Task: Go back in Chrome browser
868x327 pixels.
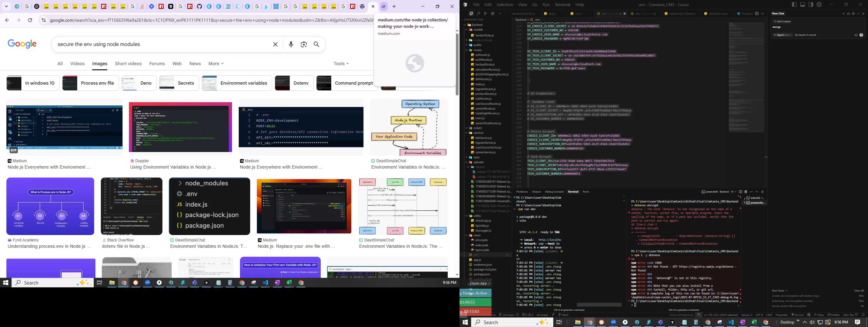Action: coord(7,20)
